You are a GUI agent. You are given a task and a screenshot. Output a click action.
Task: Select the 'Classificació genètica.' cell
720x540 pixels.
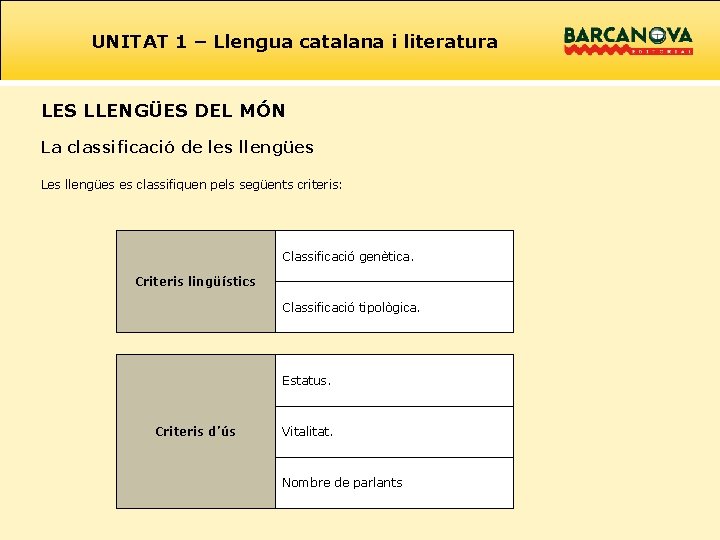pyautogui.click(x=394, y=256)
